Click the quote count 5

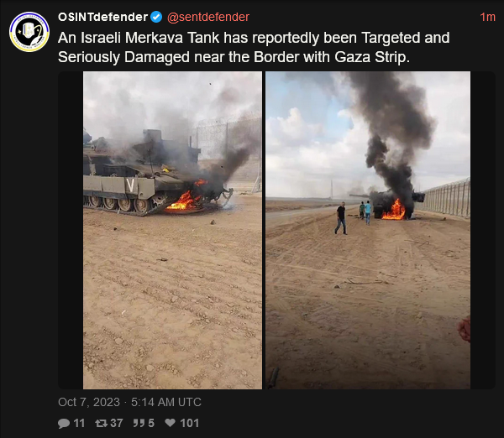point(151,423)
